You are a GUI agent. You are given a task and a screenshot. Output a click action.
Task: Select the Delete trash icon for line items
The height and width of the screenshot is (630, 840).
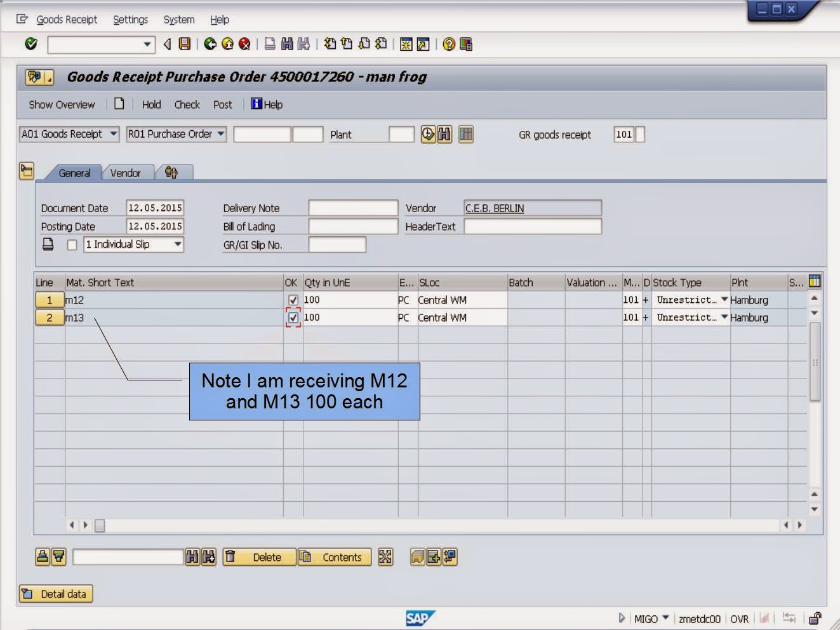click(x=229, y=557)
